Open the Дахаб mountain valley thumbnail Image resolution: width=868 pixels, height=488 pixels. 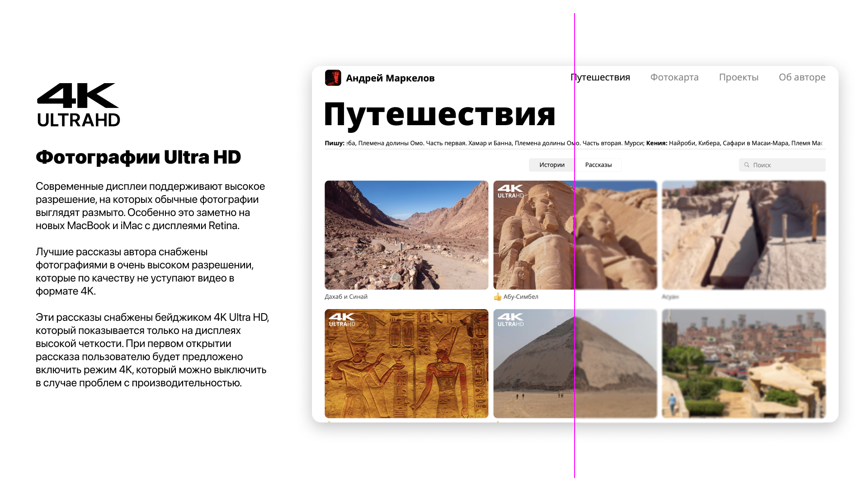coord(406,235)
